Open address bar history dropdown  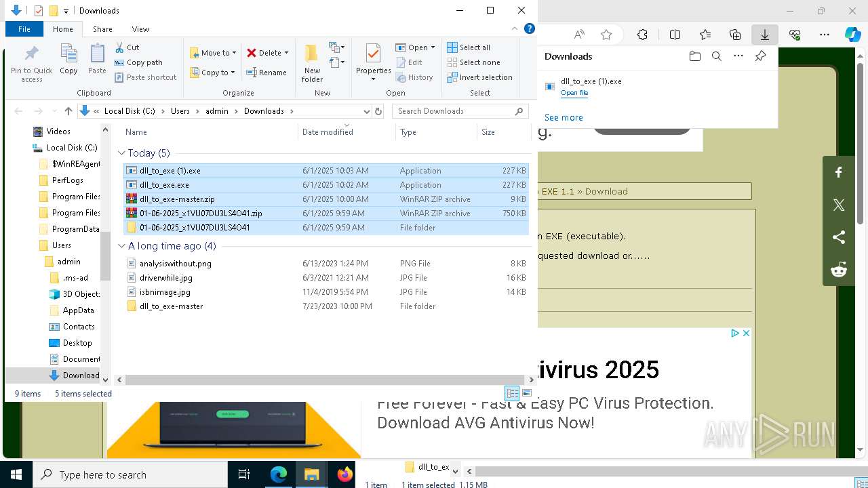(366, 111)
